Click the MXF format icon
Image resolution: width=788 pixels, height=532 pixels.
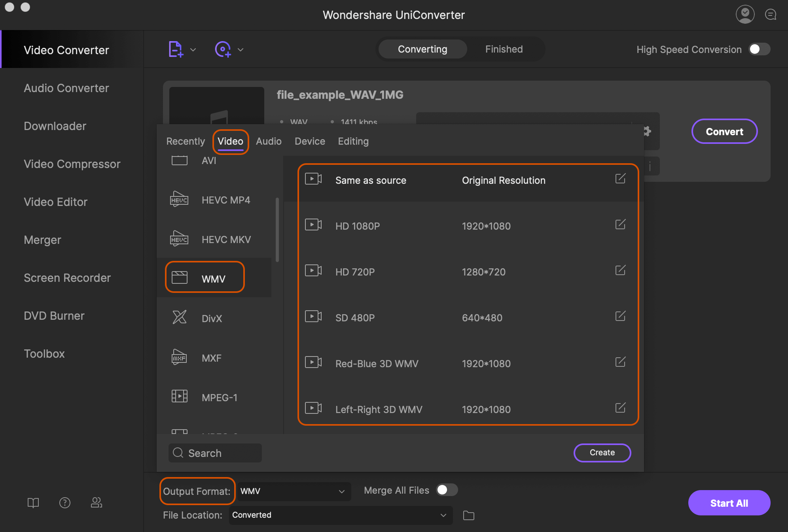pyautogui.click(x=179, y=357)
